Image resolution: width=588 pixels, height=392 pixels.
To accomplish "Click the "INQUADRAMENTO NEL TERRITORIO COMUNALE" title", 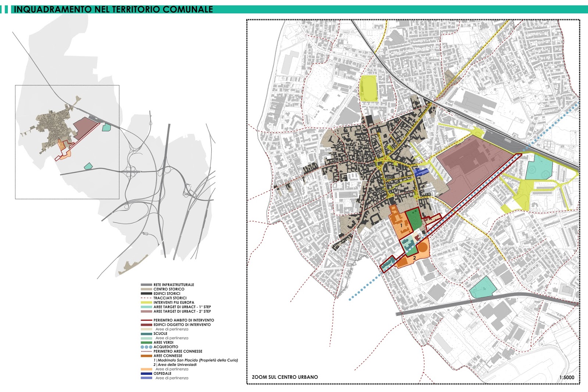I will coord(113,9).
